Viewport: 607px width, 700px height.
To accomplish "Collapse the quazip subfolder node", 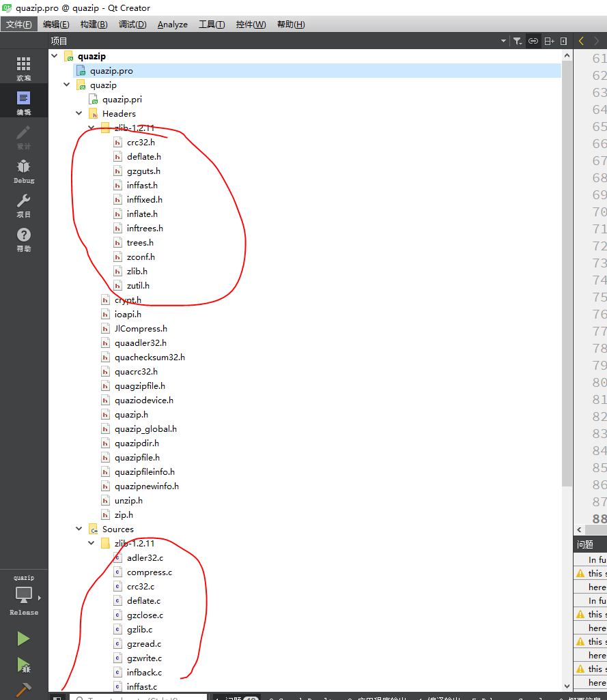I will point(66,85).
